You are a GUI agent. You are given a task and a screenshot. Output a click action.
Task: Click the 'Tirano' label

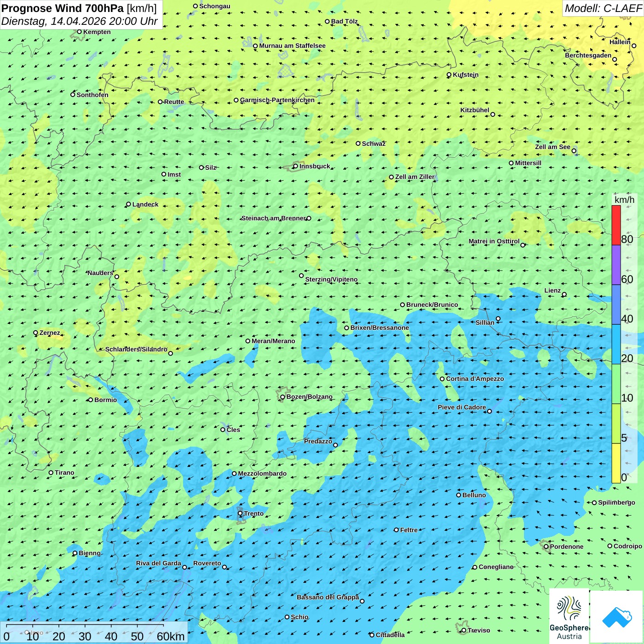(x=64, y=472)
